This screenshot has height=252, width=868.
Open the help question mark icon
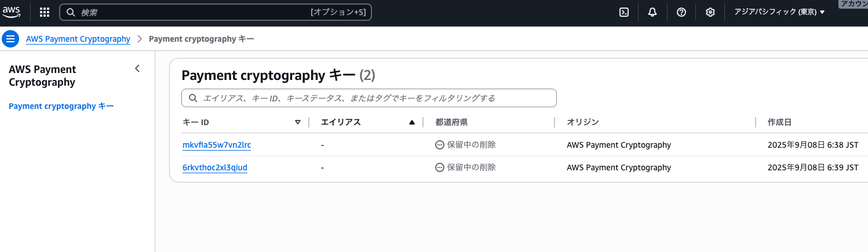tap(681, 12)
